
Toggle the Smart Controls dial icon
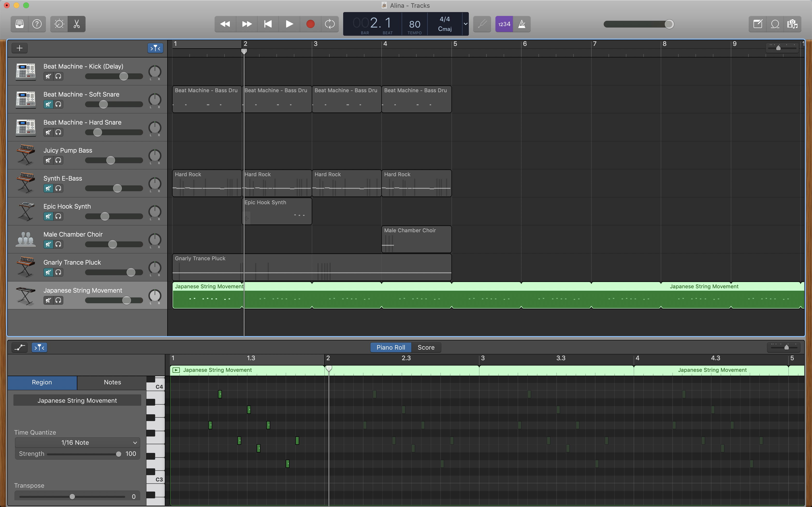click(x=59, y=24)
